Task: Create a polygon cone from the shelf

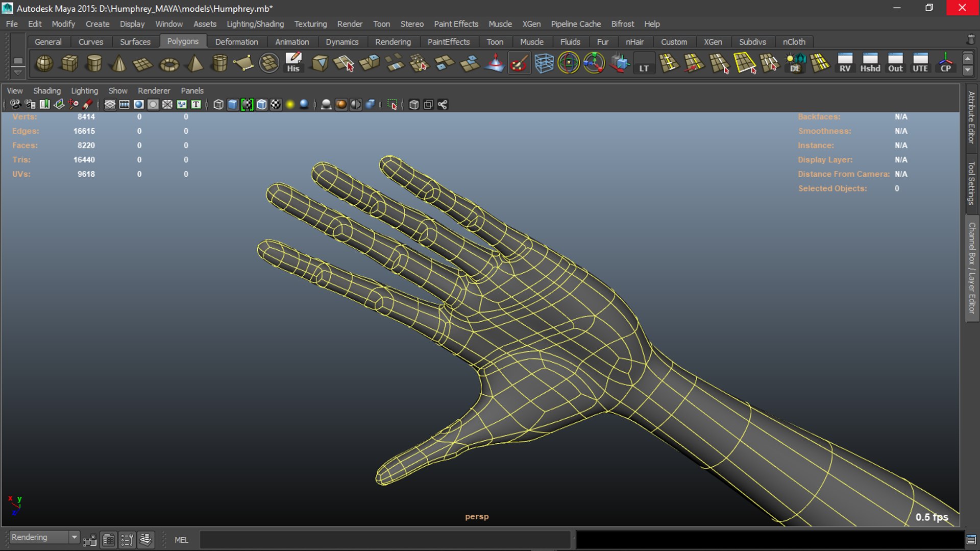Action: 119,63
